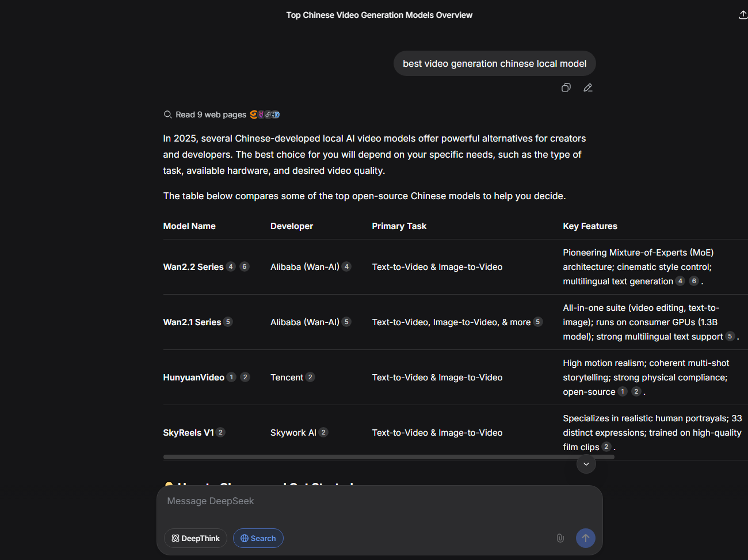Click the Primary Task column header

pyautogui.click(x=399, y=226)
